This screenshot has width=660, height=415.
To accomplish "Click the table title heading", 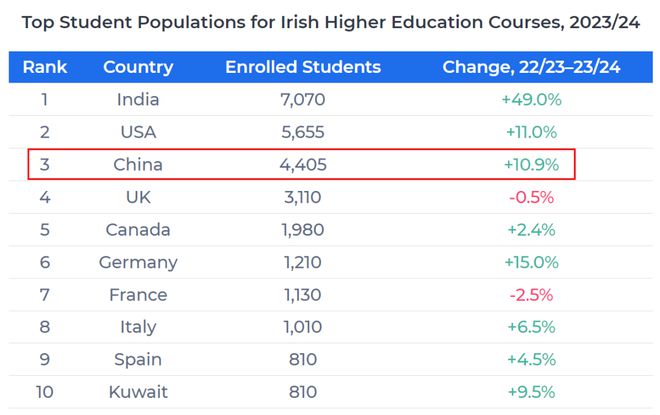I will click(331, 22).
